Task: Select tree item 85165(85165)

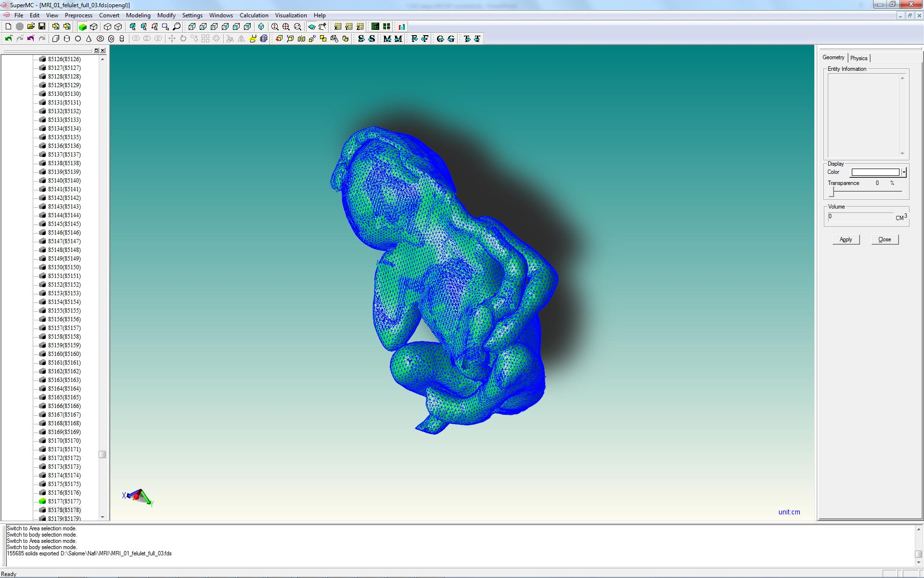Action: [64, 397]
